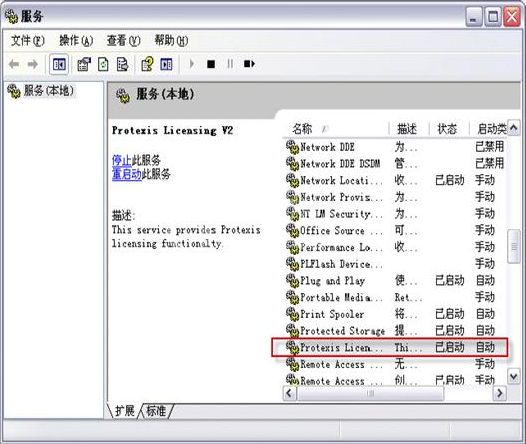Sort by the 名称 column header
Viewport: 526px width, 444px height.
335,129
